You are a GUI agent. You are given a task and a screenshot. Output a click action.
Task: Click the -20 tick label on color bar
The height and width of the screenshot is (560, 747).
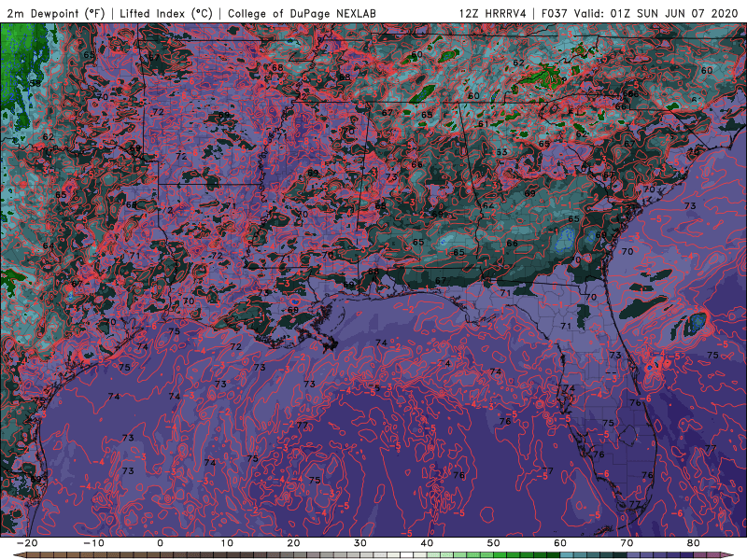[x=27, y=543]
